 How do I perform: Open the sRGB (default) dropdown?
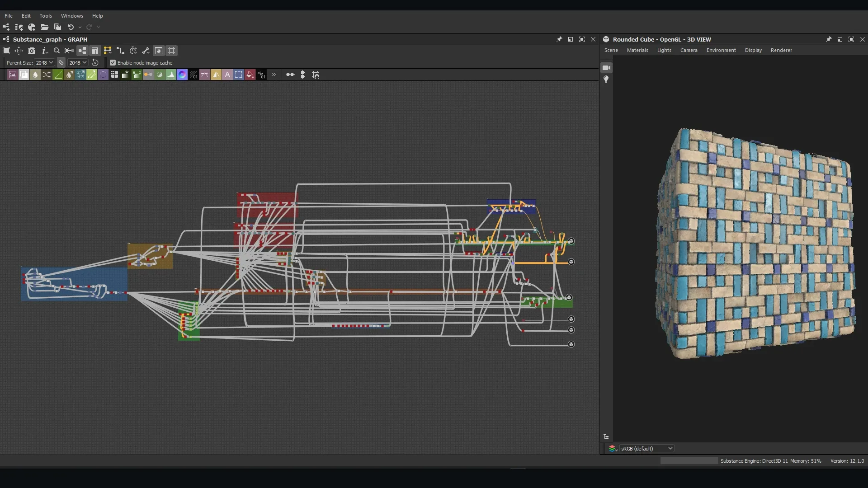point(646,448)
